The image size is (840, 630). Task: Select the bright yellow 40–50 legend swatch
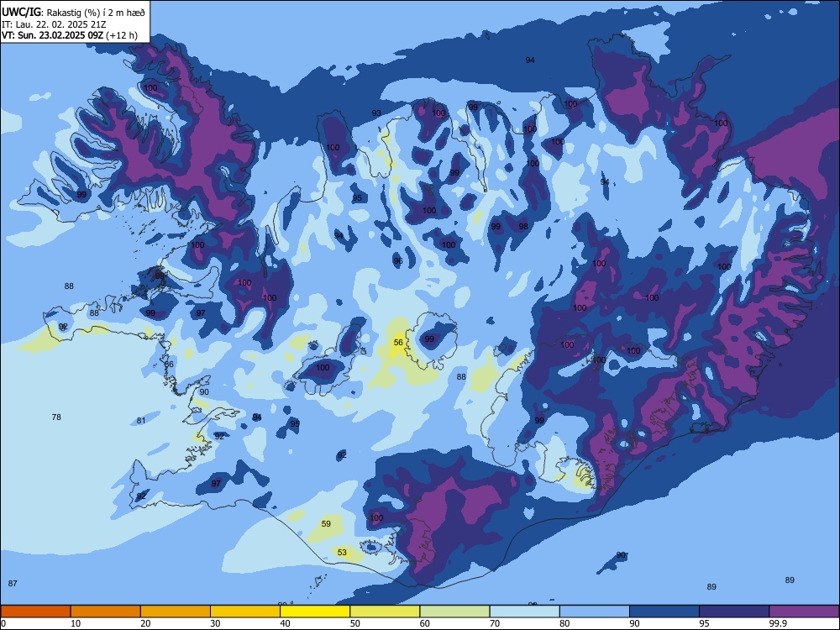[315, 612]
